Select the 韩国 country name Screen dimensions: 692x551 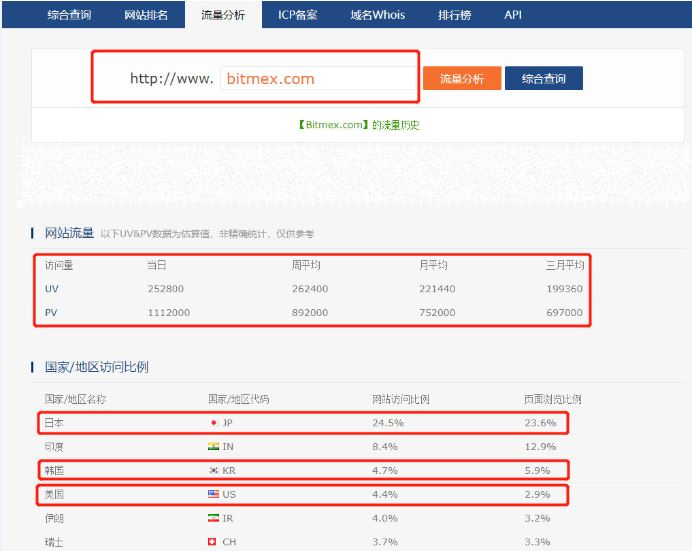pos(54,470)
